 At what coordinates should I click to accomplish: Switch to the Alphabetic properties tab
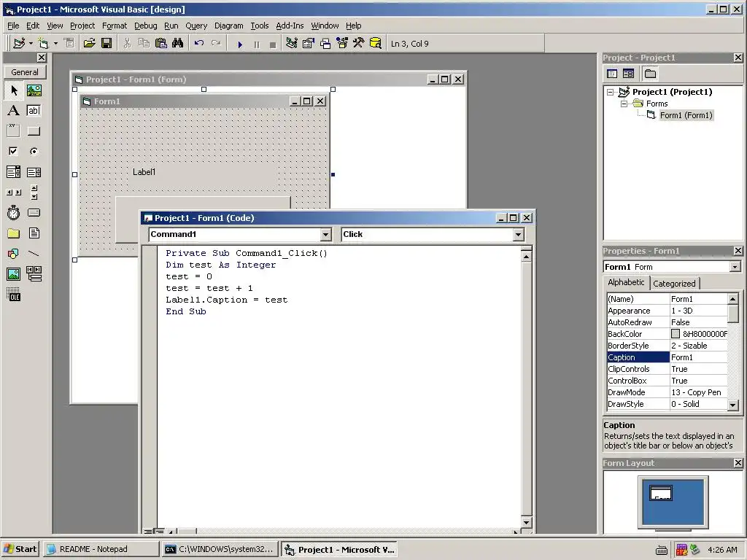pyautogui.click(x=625, y=282)
